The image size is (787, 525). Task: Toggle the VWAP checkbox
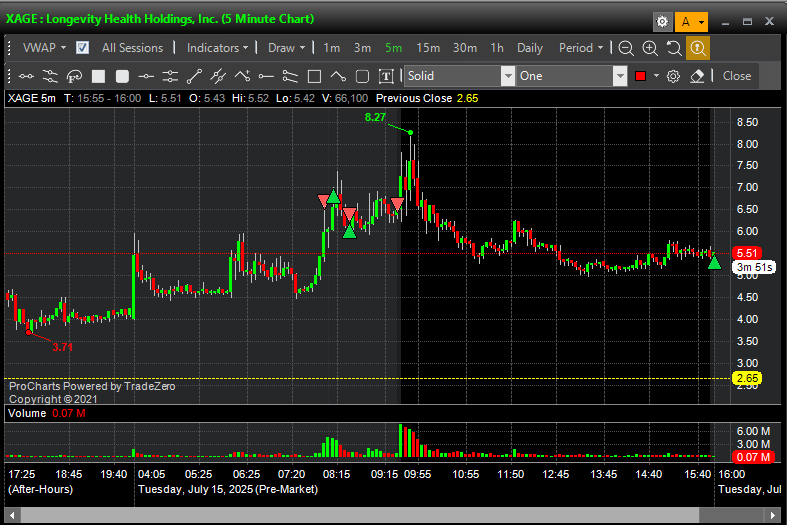82,48
